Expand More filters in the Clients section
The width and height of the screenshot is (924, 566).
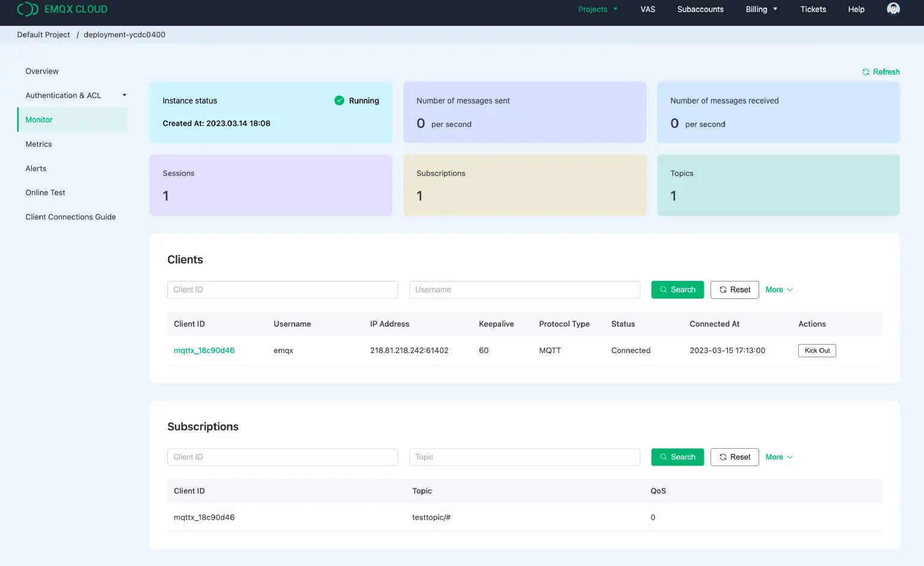click(x=779, y=290)
